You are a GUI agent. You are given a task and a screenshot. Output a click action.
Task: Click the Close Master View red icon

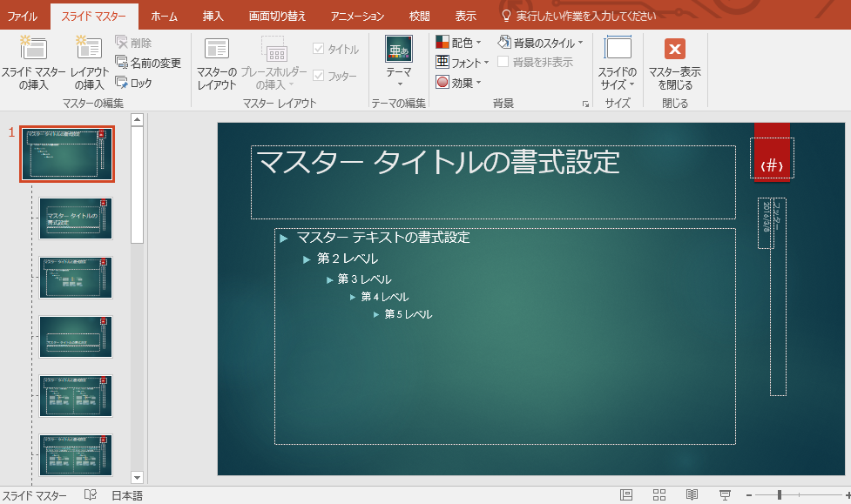674,49
